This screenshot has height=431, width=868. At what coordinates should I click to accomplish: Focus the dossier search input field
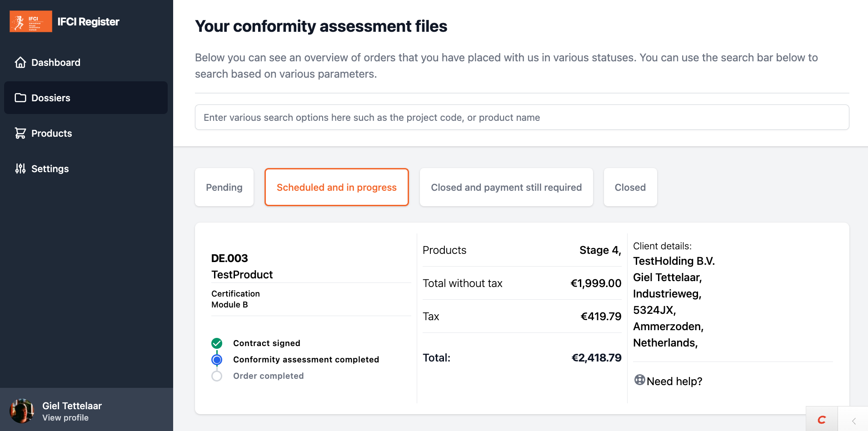522,117
